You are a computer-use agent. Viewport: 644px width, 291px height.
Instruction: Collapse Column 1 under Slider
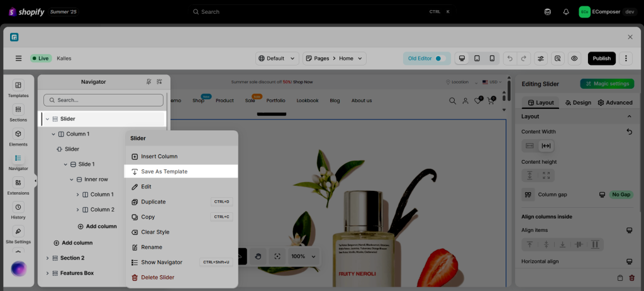click(53, 134)
